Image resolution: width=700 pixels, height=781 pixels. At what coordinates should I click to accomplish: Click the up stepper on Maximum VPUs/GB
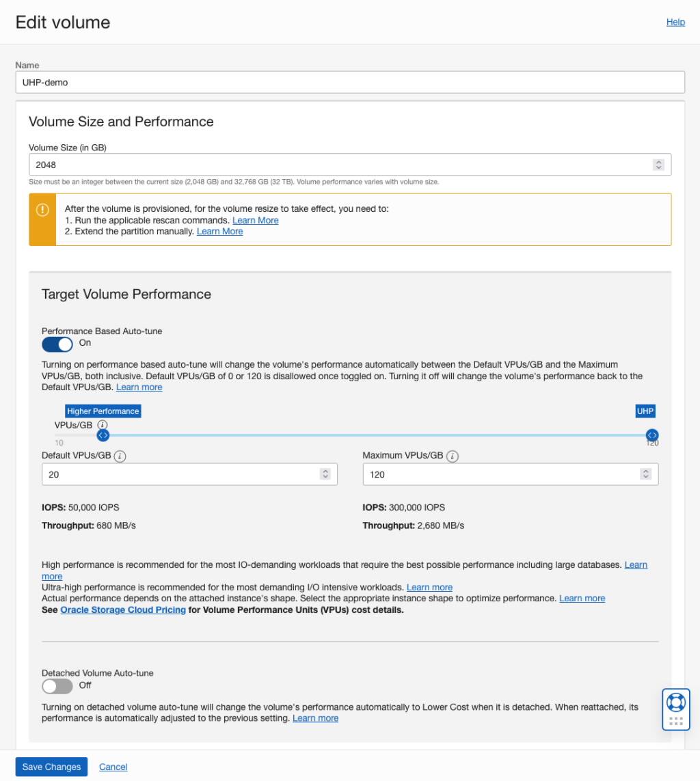[x=646, y=471]
